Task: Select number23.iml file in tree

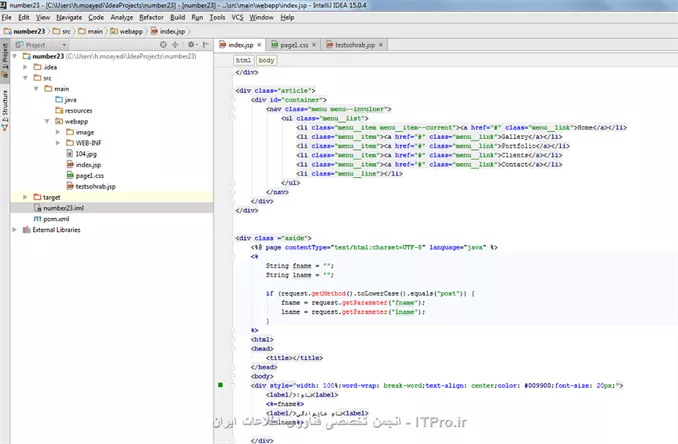Action: tap(59, 208)
